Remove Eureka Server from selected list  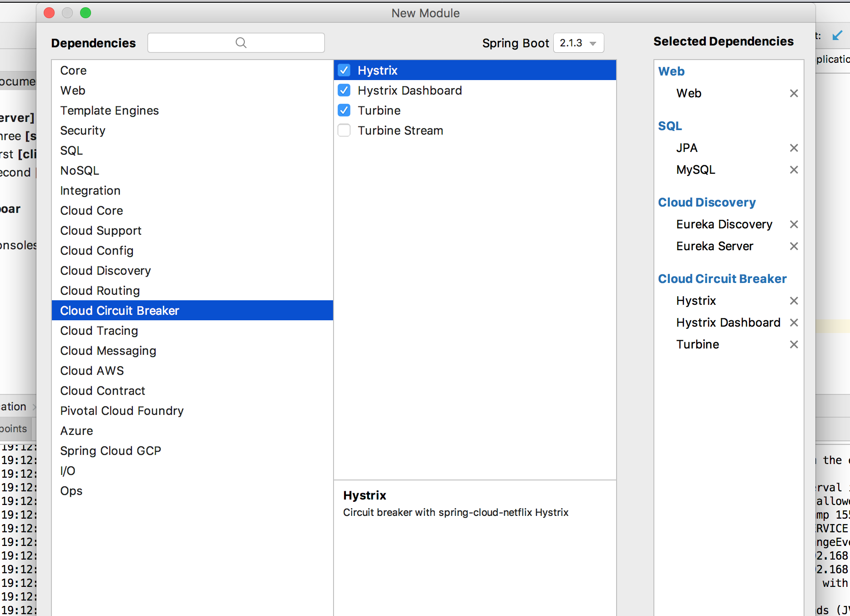tap(794, 246)
